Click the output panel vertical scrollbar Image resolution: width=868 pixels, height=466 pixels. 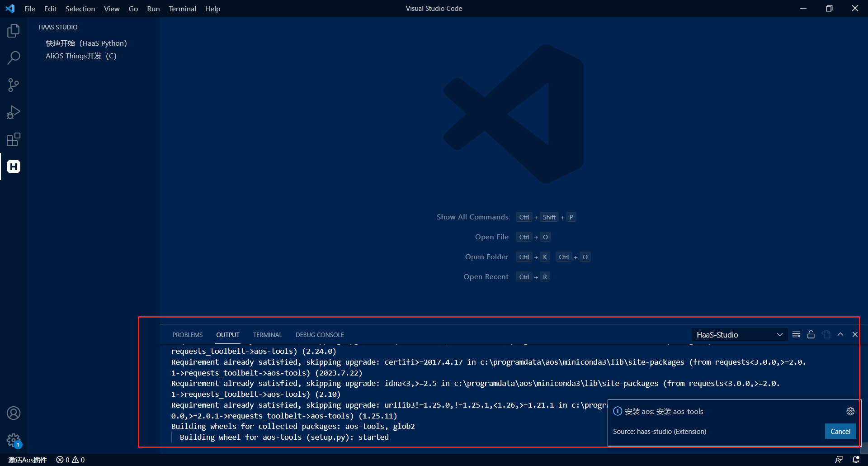[864, 448]
